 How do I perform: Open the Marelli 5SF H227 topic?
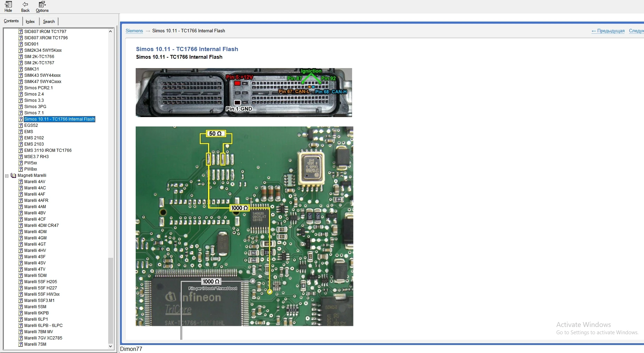click(x=41, y=288)
